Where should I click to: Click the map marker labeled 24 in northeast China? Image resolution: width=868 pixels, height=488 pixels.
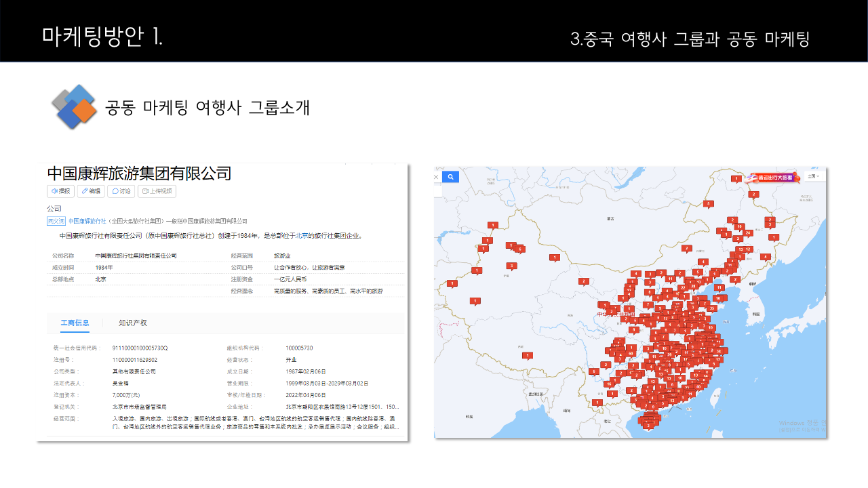(747, 232)
